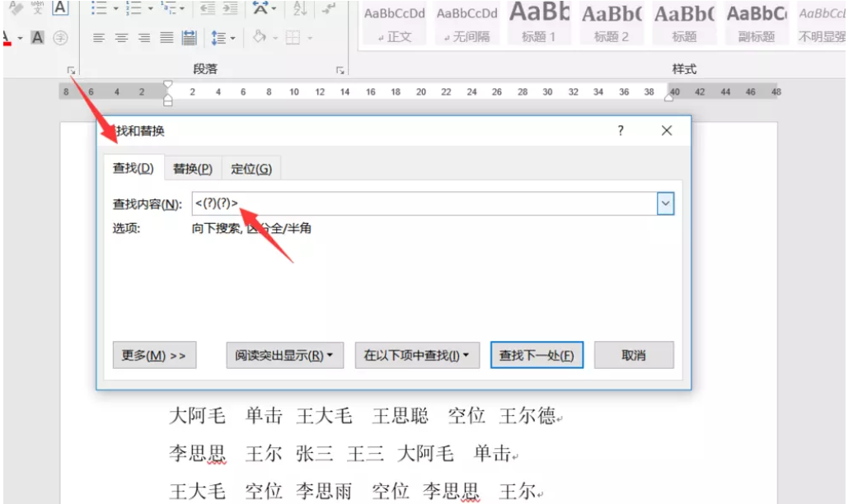Click the 更多(M) >> button
This screenshot has width=853, height=504.
tap(154, 355)
